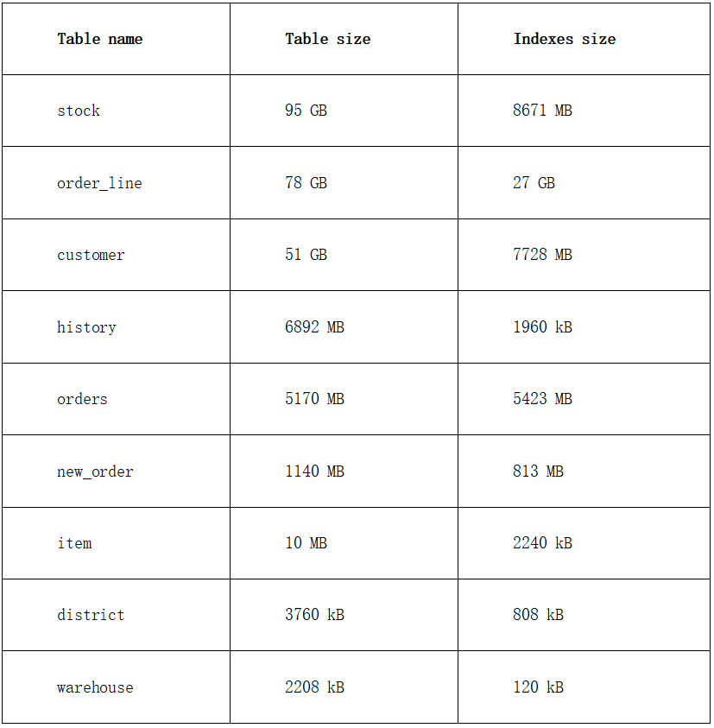Click the "item" table name cell
The width and height of the screenshot is (714, 728).
pos(74,543)
